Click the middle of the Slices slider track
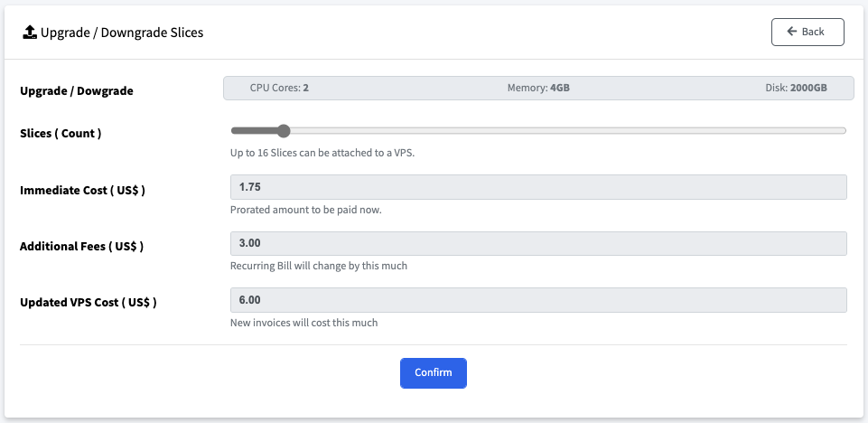Viewport: 868px width, 423px height. 538,131
